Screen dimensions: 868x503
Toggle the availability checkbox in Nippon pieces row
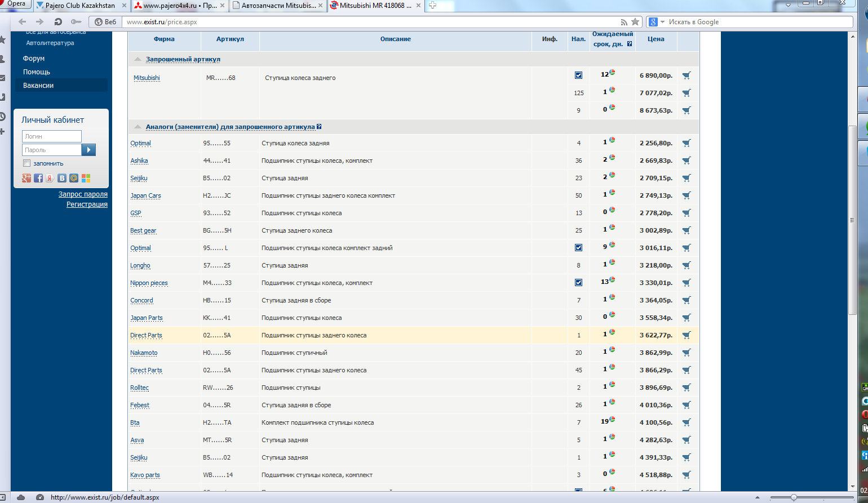click(578, 283)
